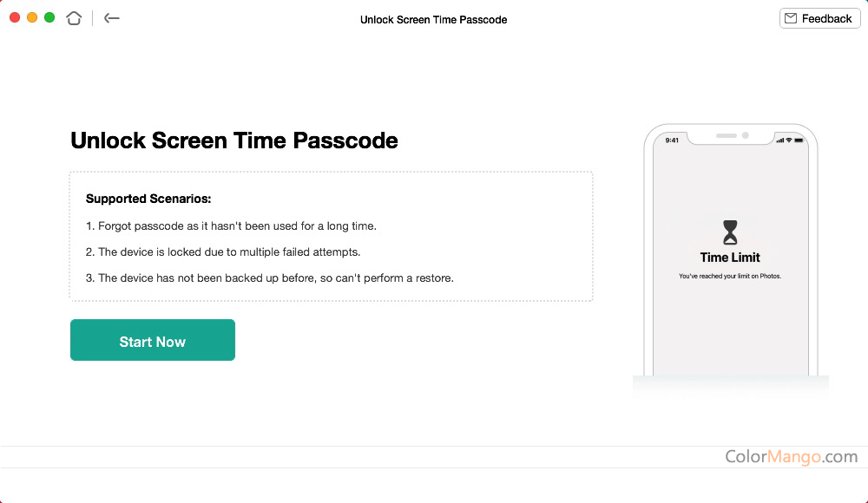Click the Supported Scenarios panel

pos(331,236)
